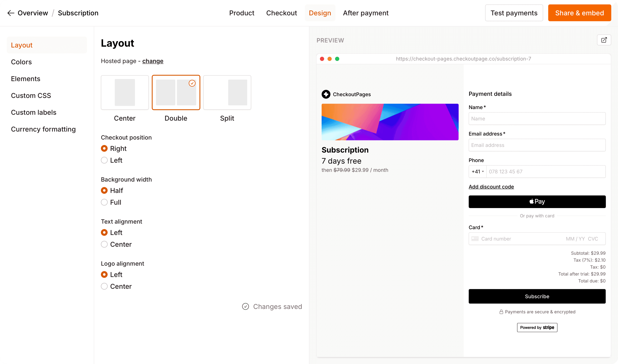This screenshot has height=364, width=618.
Task: Click the lock icon next to secure payments text
Action: [501, 311]
